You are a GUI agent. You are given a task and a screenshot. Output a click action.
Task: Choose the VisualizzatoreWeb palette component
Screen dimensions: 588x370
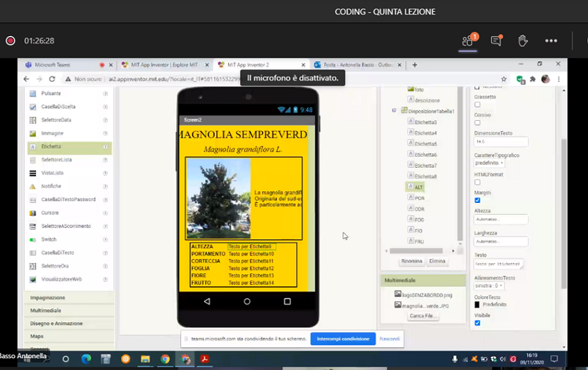pos(61,279)
